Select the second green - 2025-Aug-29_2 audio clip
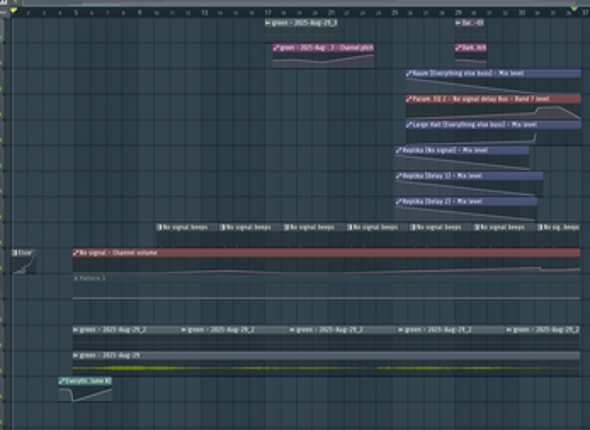The image size is (590, 430). point(235,337)
